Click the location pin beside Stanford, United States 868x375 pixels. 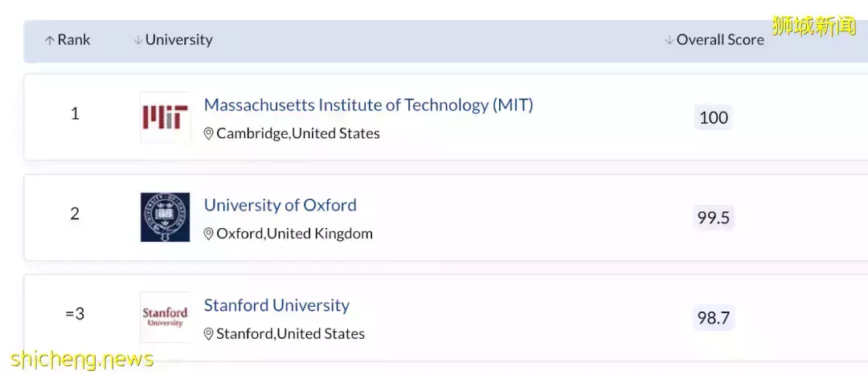(209, 334)
